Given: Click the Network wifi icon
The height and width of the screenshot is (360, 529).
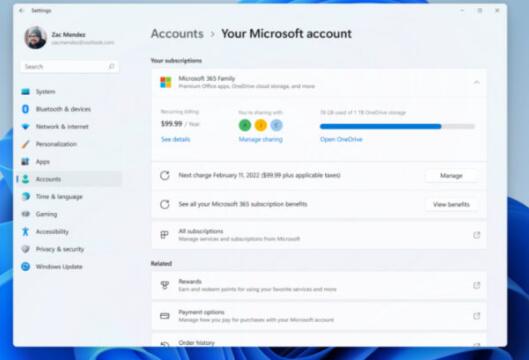Looking at the screenshot, I should tap(25, 127).
